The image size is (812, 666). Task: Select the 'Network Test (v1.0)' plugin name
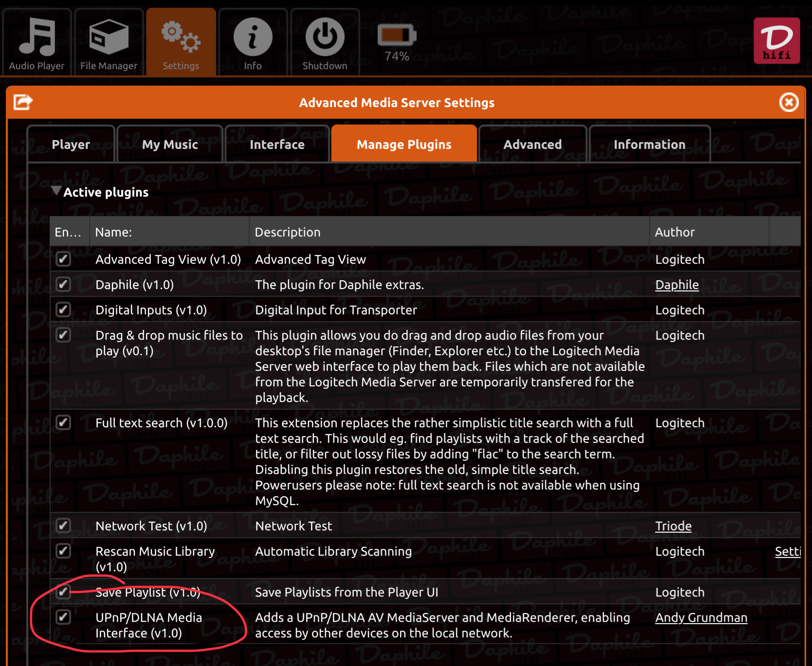click(x=151, y=526)
